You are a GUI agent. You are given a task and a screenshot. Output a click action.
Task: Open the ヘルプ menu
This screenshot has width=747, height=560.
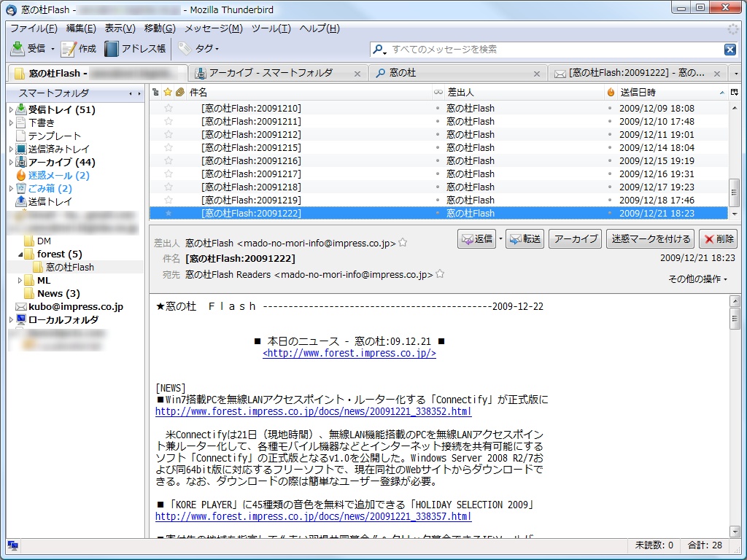click(320, 28)
